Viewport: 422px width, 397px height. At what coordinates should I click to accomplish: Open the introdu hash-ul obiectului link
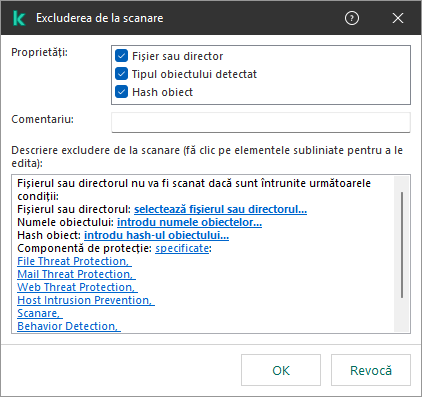(156, 235)
